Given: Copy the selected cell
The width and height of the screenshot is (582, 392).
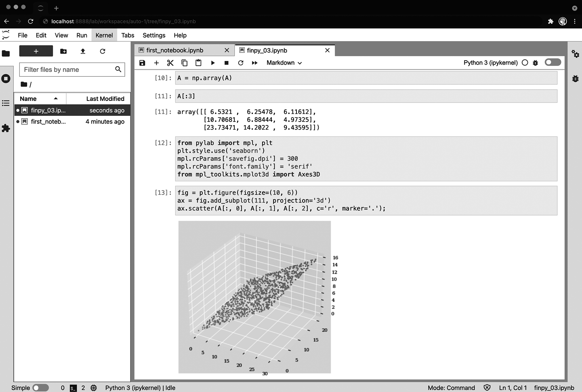Looking at the screenshot, I should click(x=184, y=63).
